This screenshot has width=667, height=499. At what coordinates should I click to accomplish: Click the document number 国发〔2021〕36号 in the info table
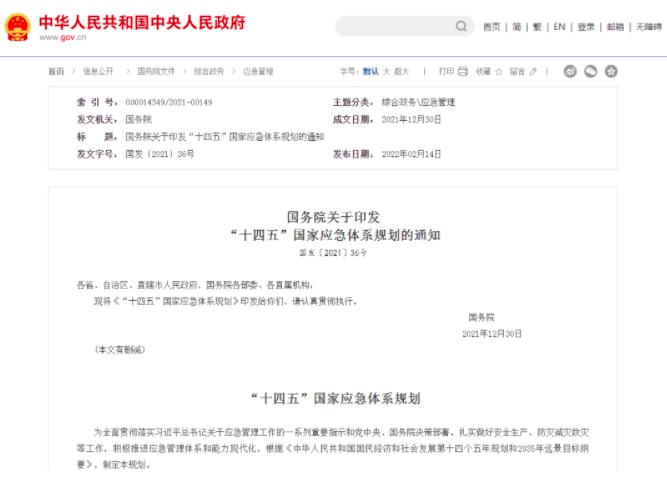pyautogui.click(x=160, y=154)
